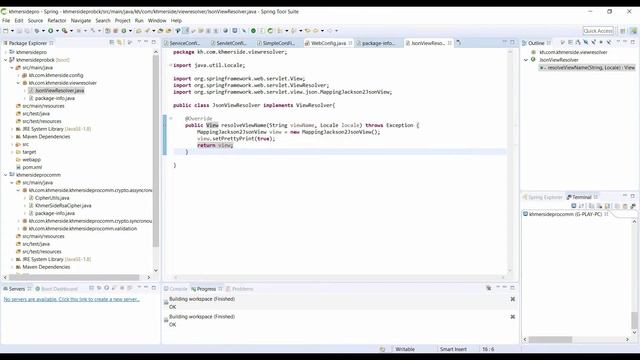This screenshot has height=360, width=640.
Task: Open the Navigate menu
Action: [x=81, y=20]
